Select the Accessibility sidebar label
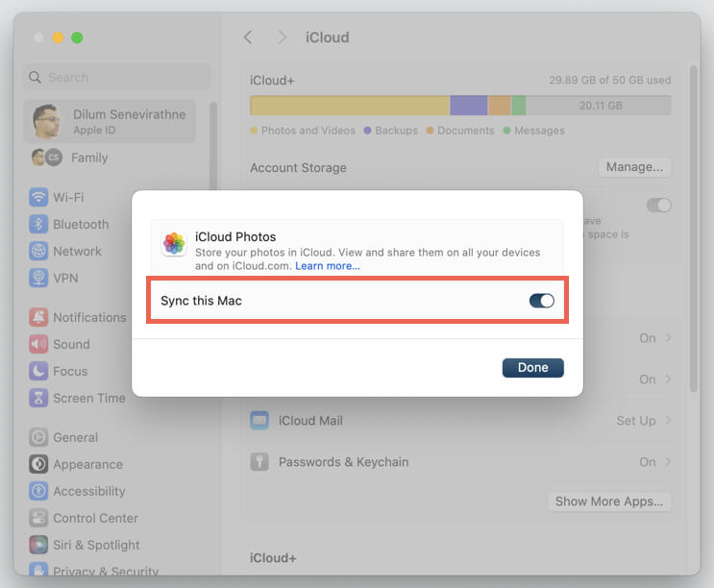This screenshot has height=588, width=714. tap(89, 491)
